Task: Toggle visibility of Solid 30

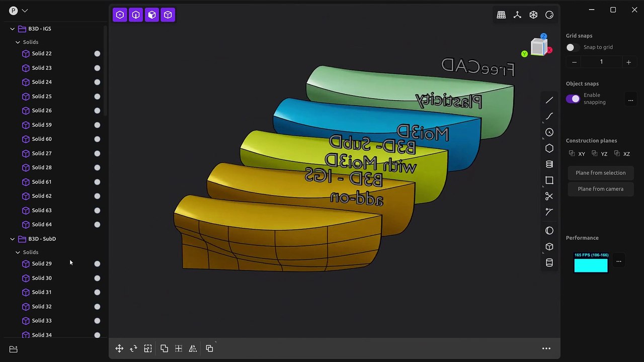Action: click(97, 278)
